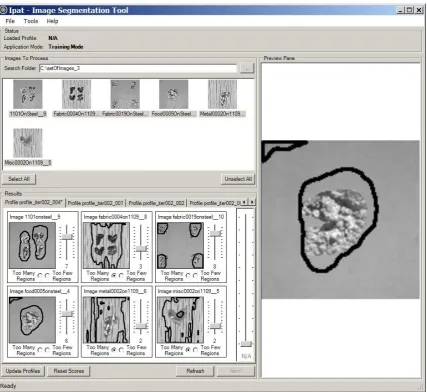
Task: Click the Refresh button
Action: [195, 371]
